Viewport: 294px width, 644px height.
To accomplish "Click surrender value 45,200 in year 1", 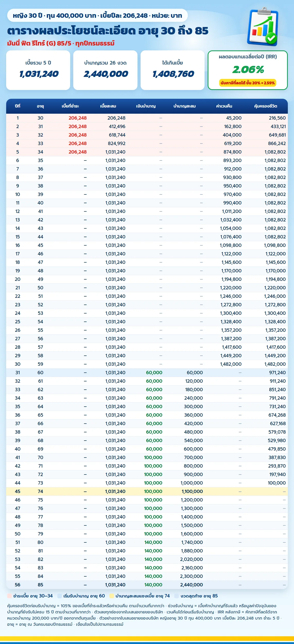I will tap(234, 118).
